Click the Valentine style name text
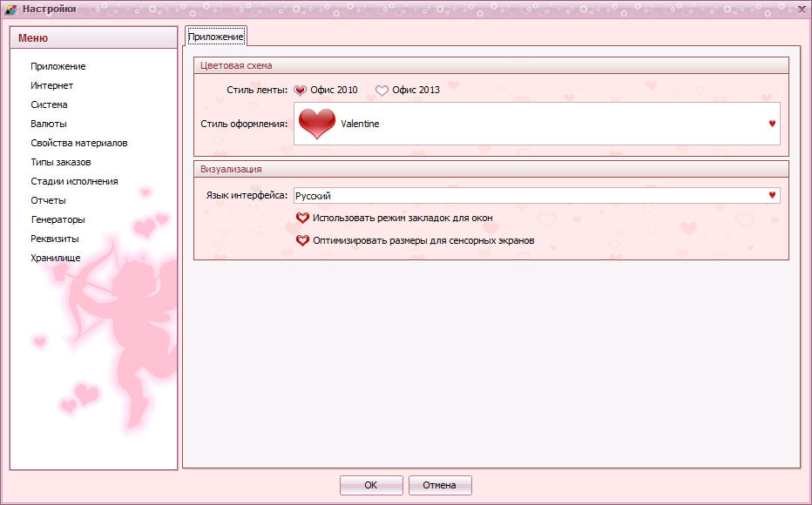This screenshot has height=505, width=812. pyautogui.click(x=360, y=124)
